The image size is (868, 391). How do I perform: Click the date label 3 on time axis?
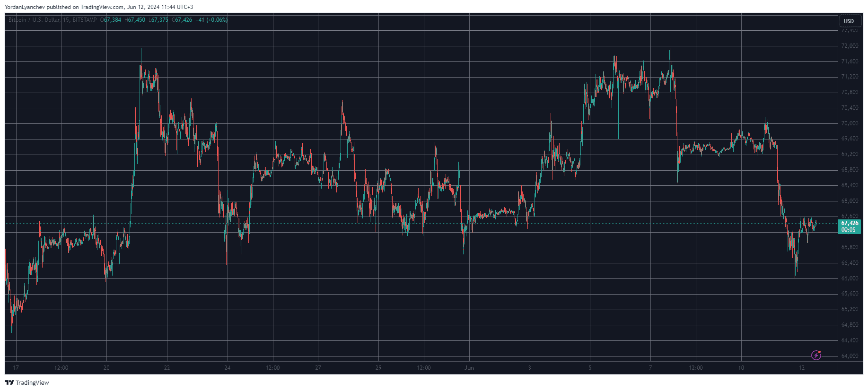point(529,368)
